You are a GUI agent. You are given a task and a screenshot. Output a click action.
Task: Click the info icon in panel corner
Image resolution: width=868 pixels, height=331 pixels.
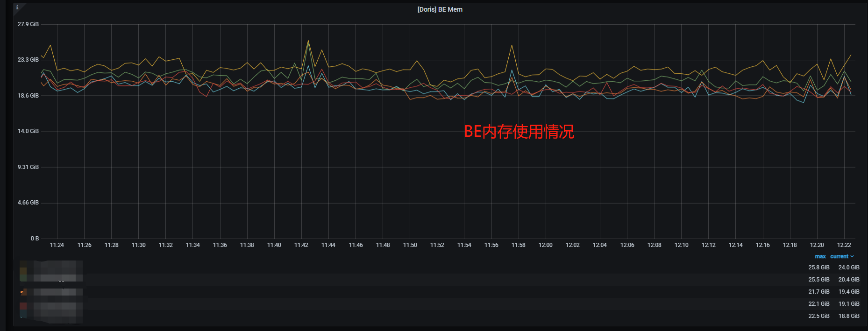pos(17,7)
